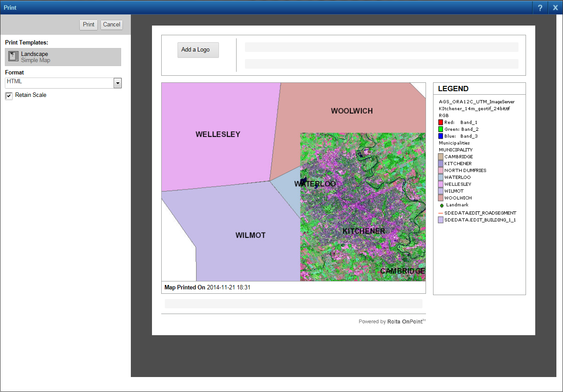Open help with the question mark icon
This screenshot has width=563, height=392.
tap(540, 7)
